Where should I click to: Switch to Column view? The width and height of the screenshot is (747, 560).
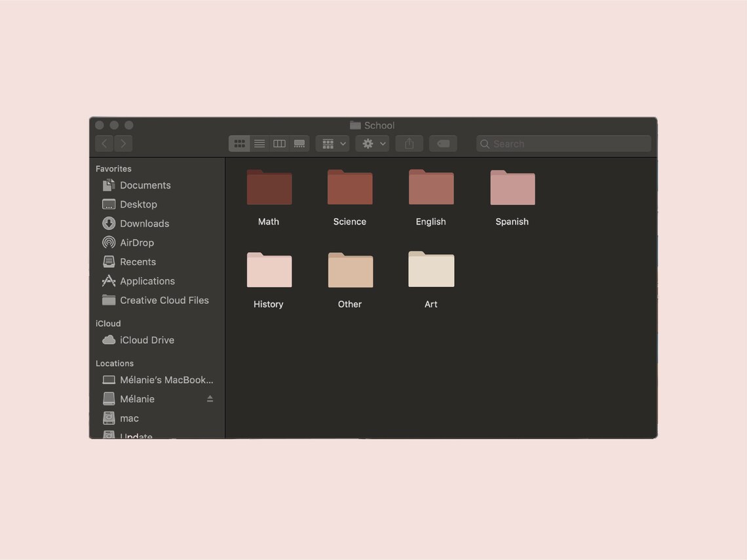tap(279, 143)
